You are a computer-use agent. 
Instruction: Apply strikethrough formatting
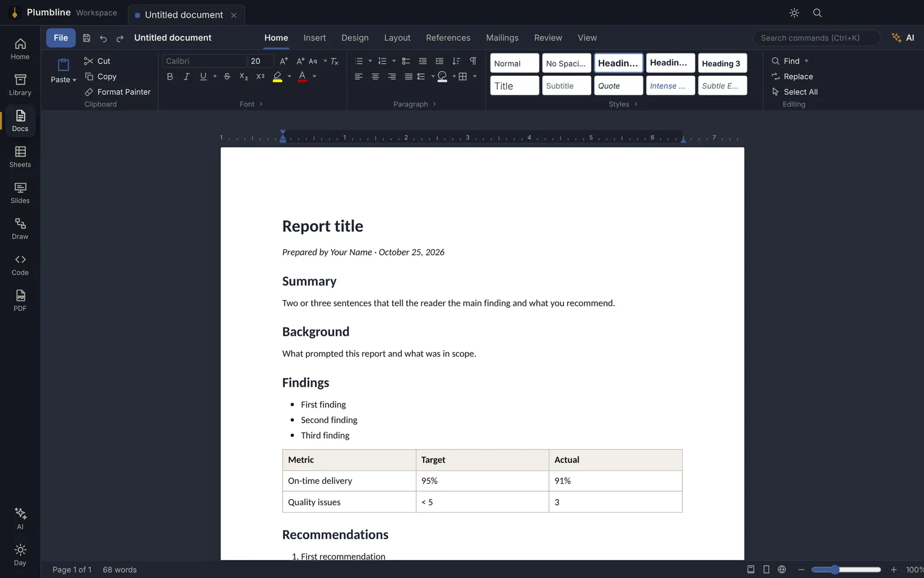[227, 76]
